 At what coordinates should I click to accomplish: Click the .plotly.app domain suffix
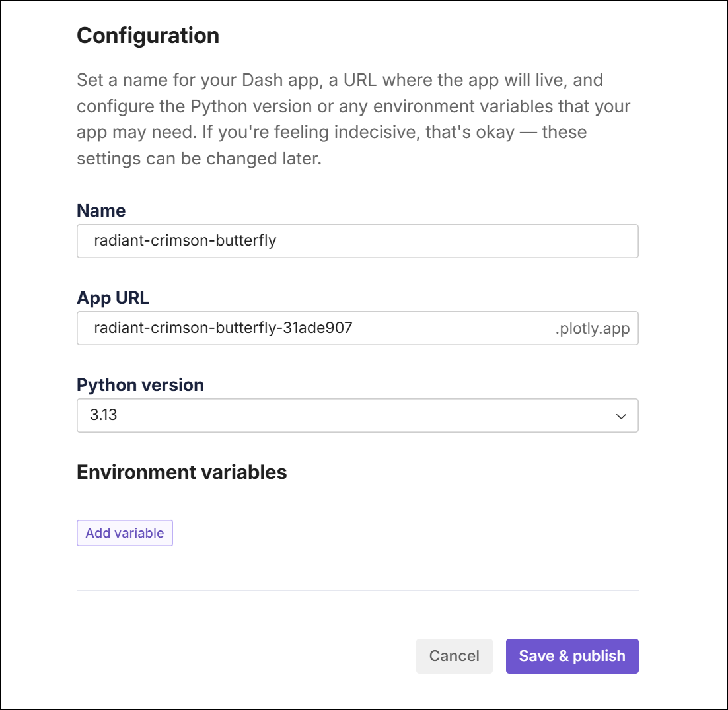pyautogui.click(x=592, y=329)
